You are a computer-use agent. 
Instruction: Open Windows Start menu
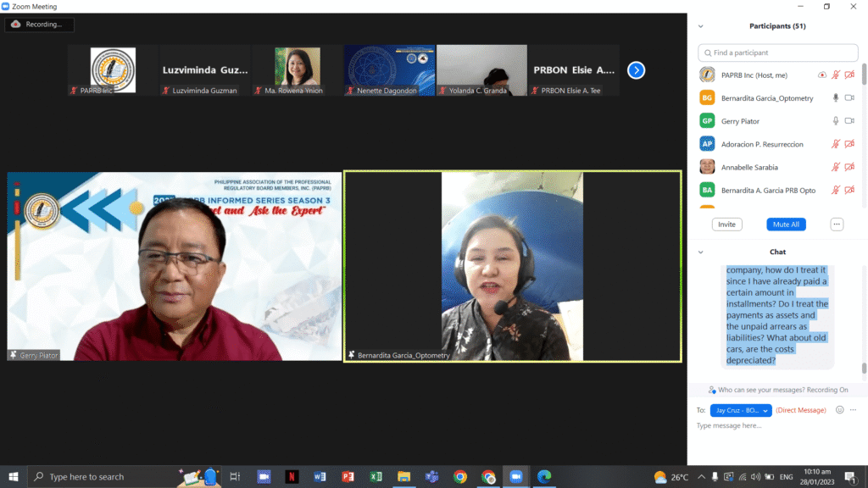point(14,476)
